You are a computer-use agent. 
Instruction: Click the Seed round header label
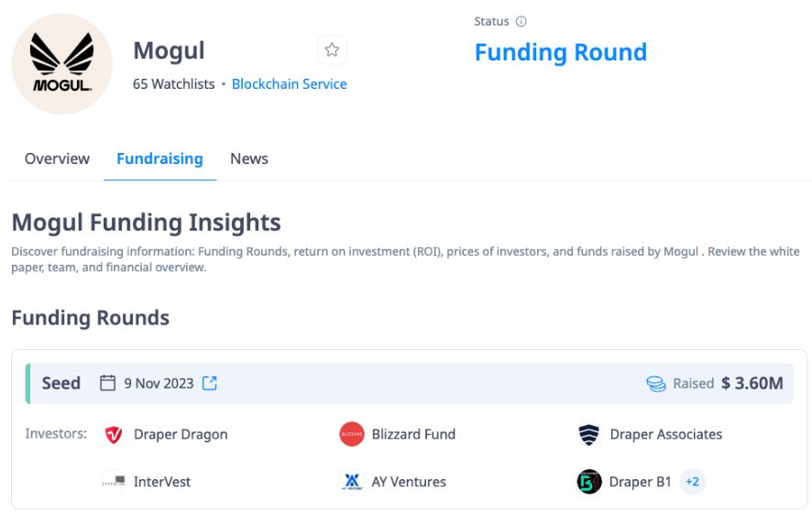(x=61, y=383)
